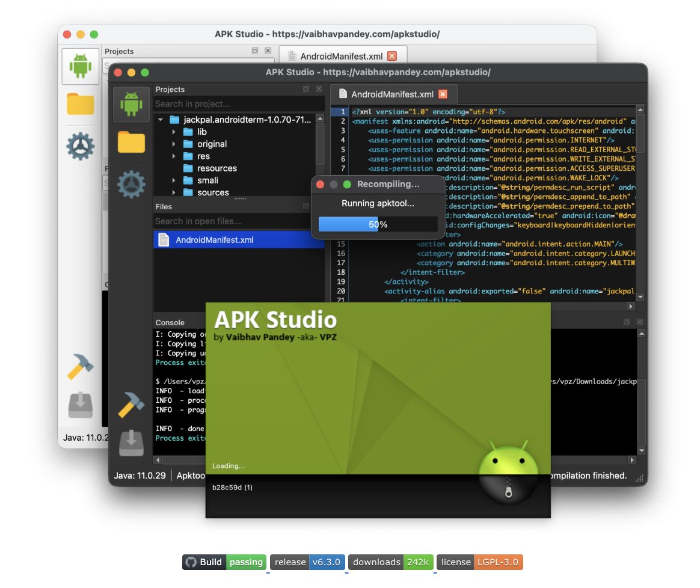This screenshot has width=700, height=588.
Task: Open the release v6.3.0 badge
Action: (x=307, y=562)
